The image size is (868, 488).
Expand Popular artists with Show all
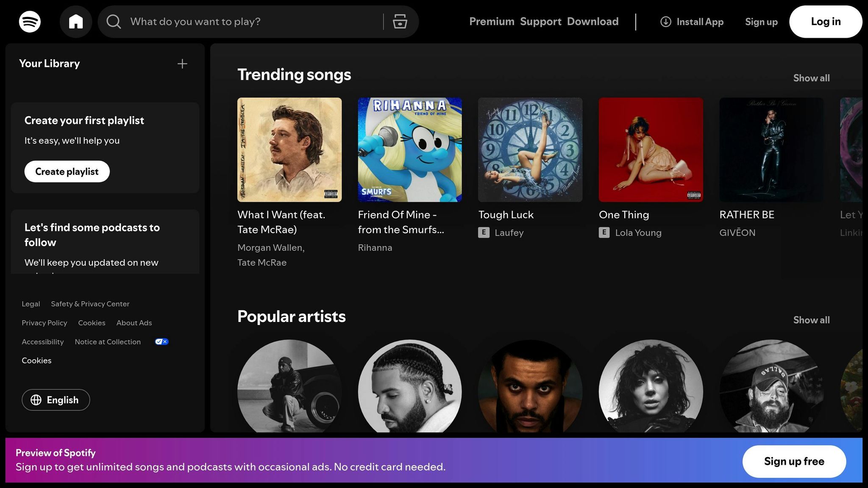click(x=811, y=320)
